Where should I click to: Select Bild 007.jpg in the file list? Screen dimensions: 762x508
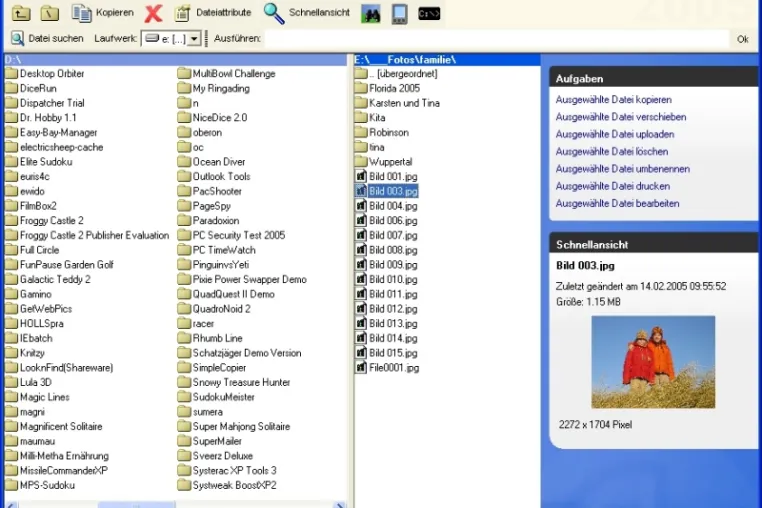click(393, 235)
